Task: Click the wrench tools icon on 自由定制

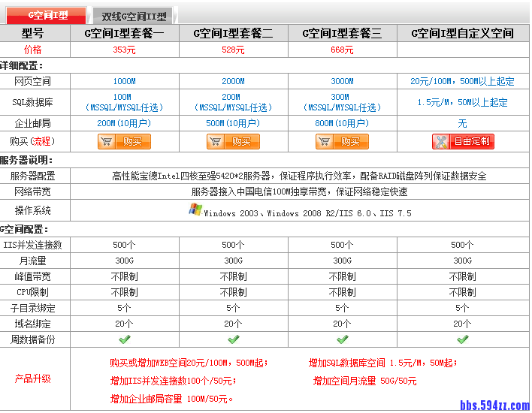Action: click(x=441, y=142)
